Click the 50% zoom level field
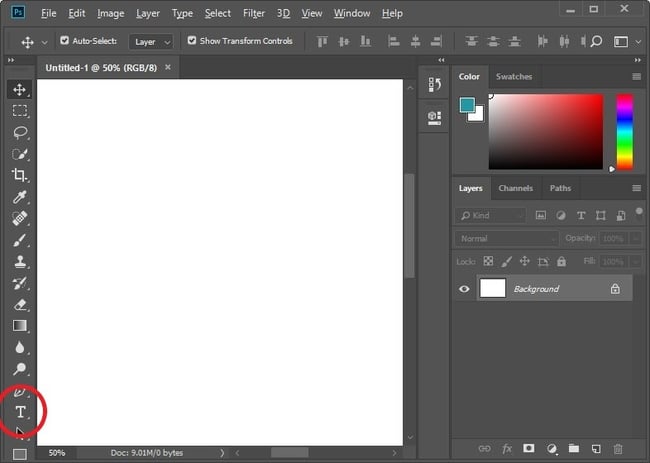Viewport: 650px width, 463px height. tap(57, 453)
